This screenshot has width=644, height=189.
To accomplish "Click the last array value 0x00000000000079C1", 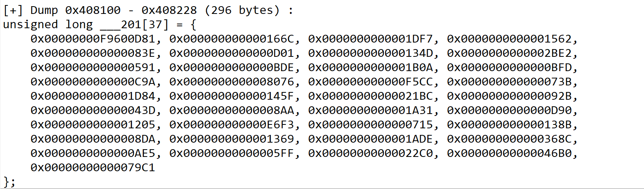I will coord(93,168).
